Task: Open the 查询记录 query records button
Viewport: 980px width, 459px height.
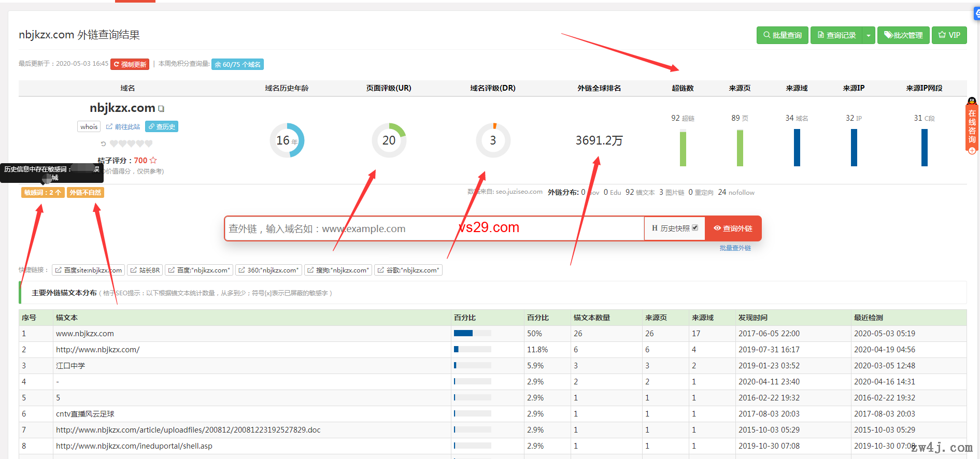Action: pos(836,35)
